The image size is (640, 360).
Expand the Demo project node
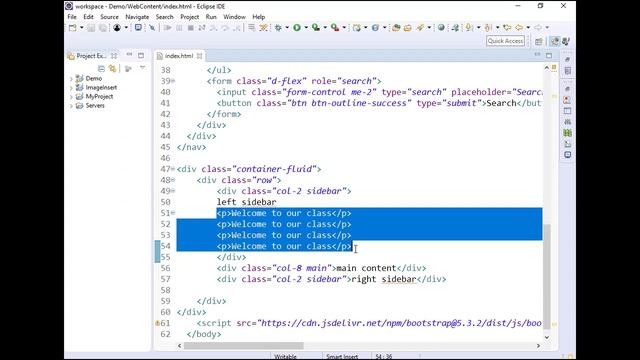71,78
